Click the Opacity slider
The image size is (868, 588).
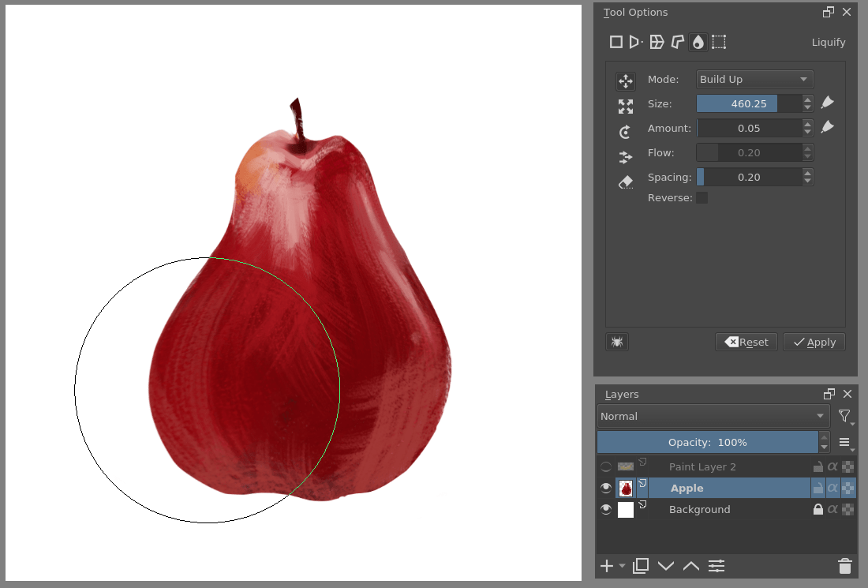(710, 442)
